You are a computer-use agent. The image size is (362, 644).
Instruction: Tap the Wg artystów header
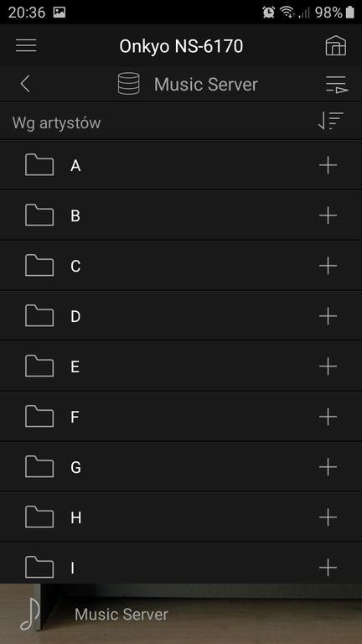click(x=57, y=122)
